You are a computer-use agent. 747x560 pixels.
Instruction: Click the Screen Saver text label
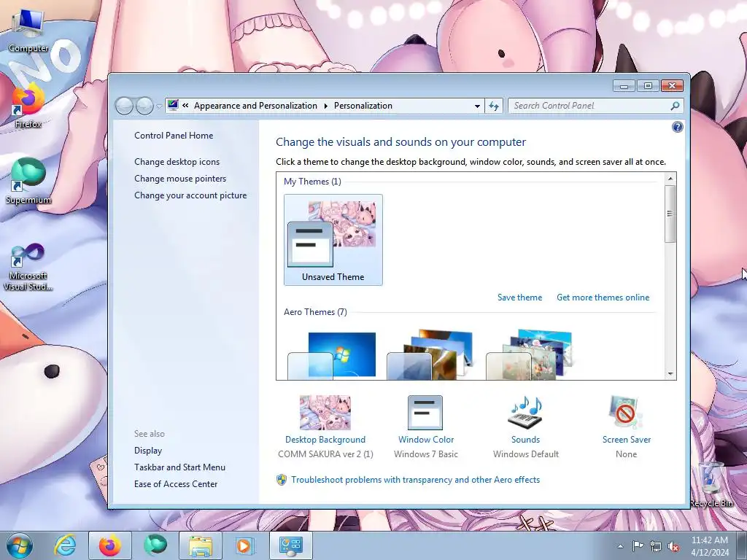point(627,440)
